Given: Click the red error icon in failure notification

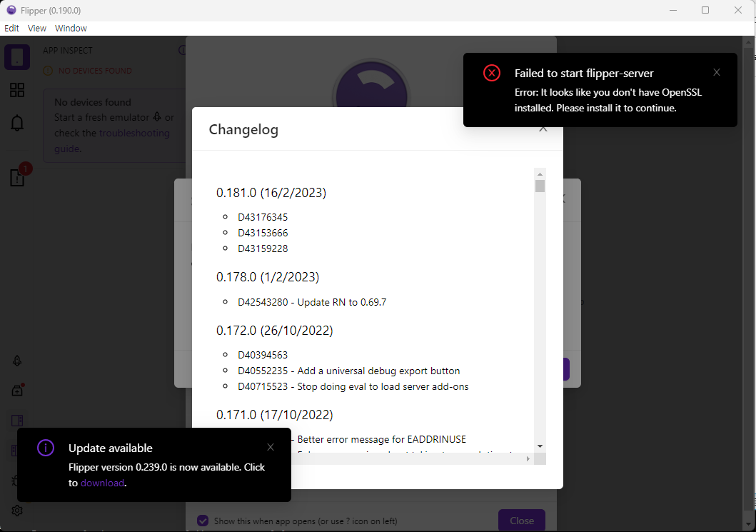Looking at the screenshot, I should [492, 73].
